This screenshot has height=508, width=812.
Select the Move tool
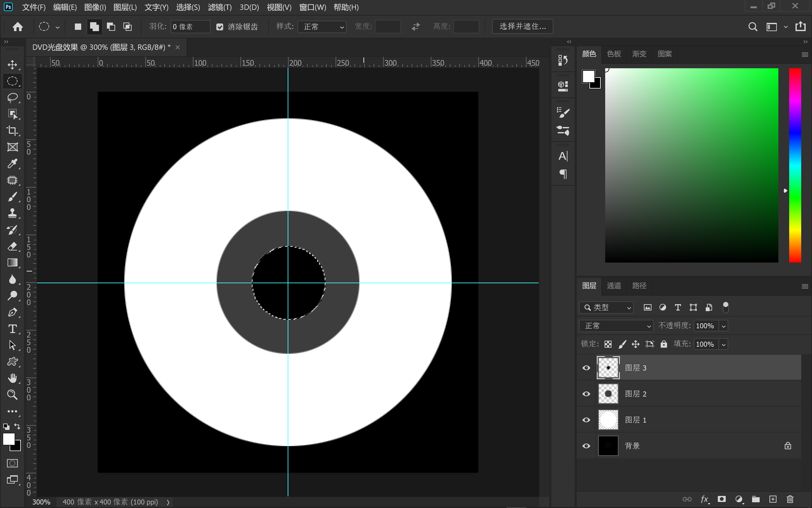(x=12, y=64)
